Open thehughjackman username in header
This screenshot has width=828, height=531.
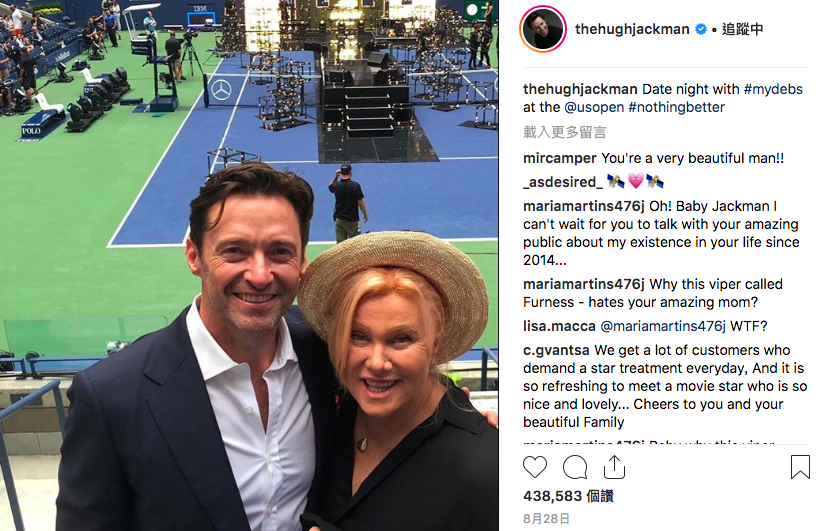[632, 29]
